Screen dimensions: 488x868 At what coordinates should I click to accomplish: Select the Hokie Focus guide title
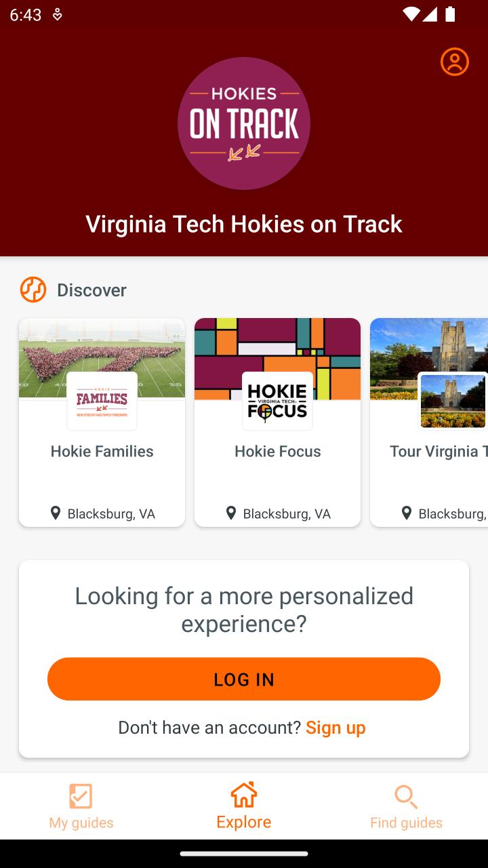coord(278,452)
